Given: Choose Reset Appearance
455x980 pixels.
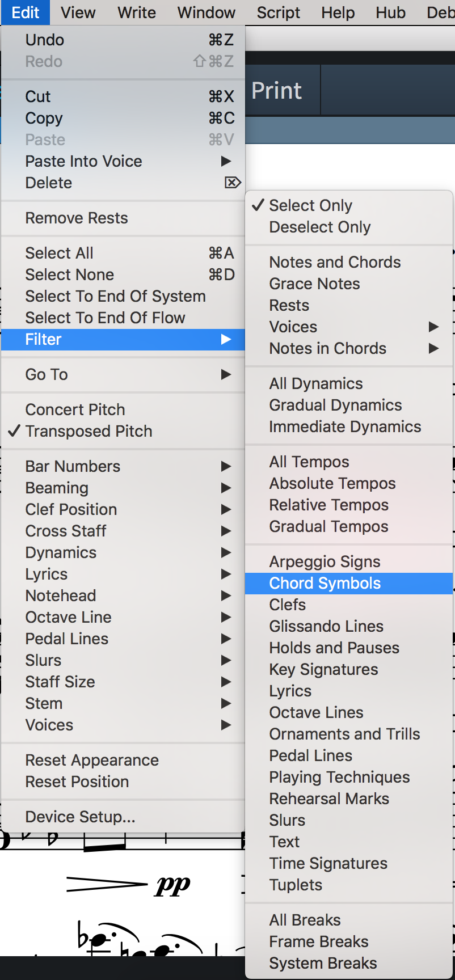Looking at the screenshot, I should 123,760.
